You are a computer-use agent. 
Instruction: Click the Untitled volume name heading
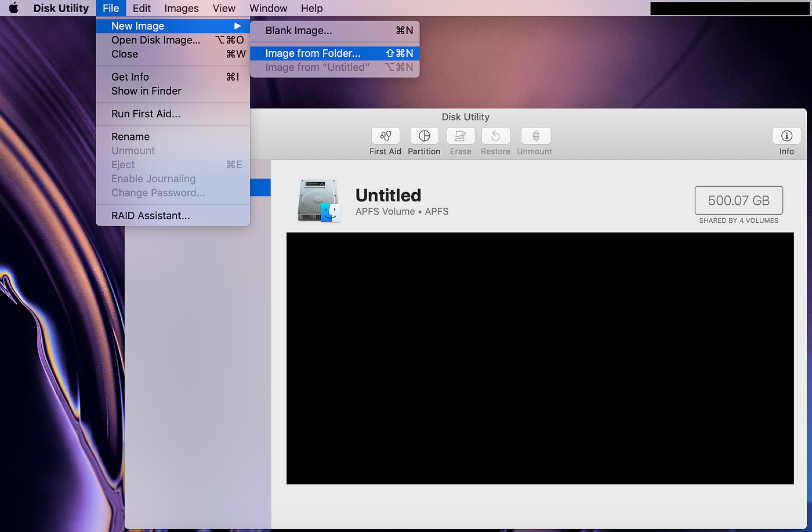(388, 195)
